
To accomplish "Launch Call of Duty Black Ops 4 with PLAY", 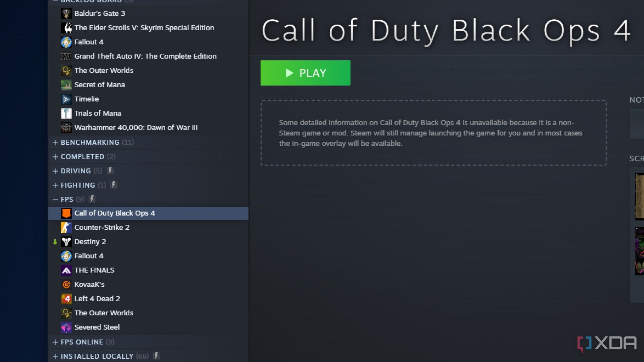I will click(x=305, y=73).
